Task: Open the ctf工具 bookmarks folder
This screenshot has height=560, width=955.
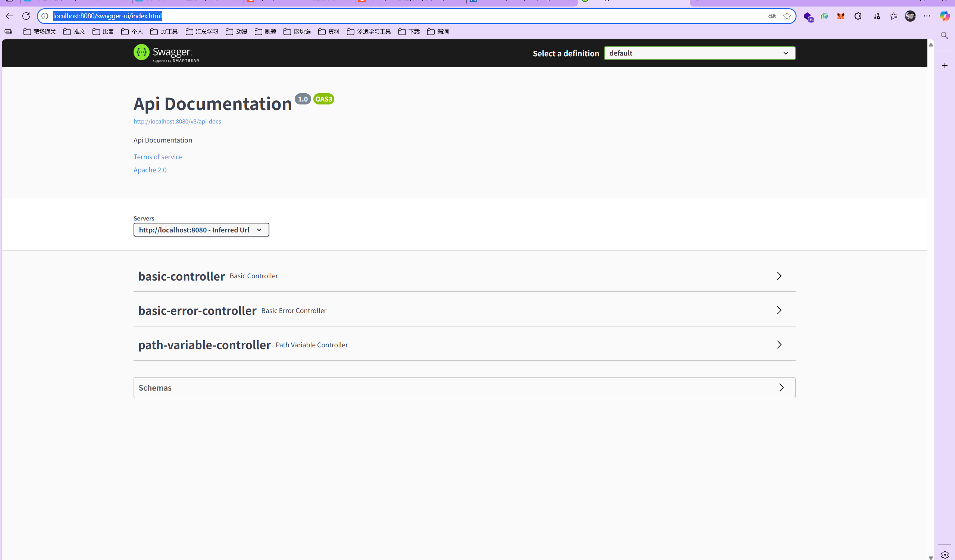Action: [x=164, y=31]
